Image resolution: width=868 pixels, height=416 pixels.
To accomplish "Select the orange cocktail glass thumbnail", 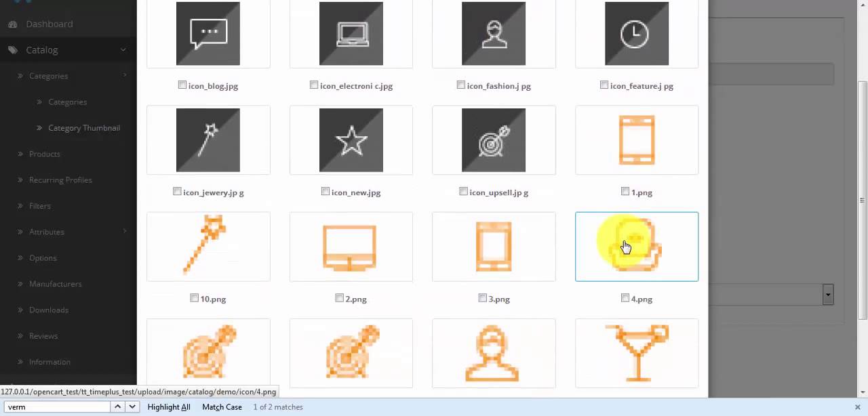I will [637, 353].
